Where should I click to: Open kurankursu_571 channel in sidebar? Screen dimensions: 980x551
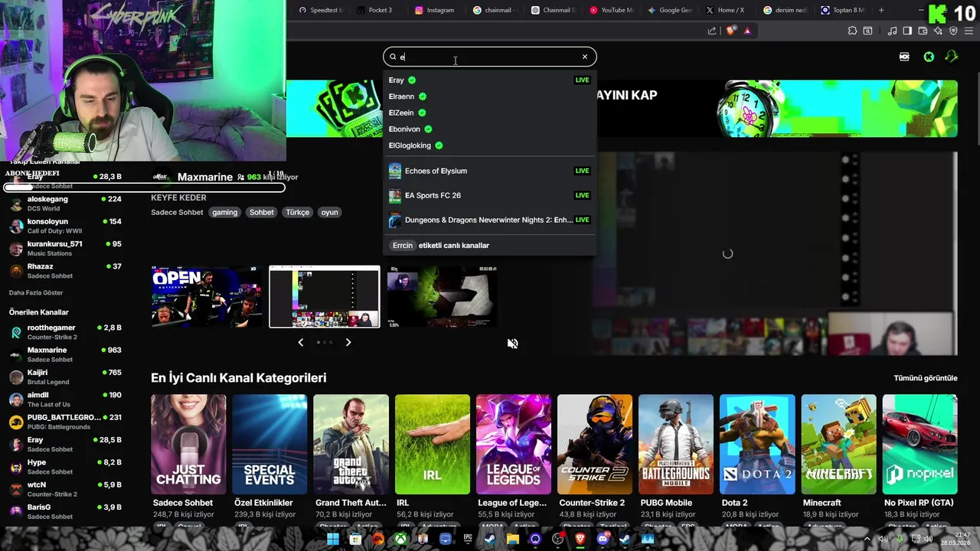click(65, 248)
